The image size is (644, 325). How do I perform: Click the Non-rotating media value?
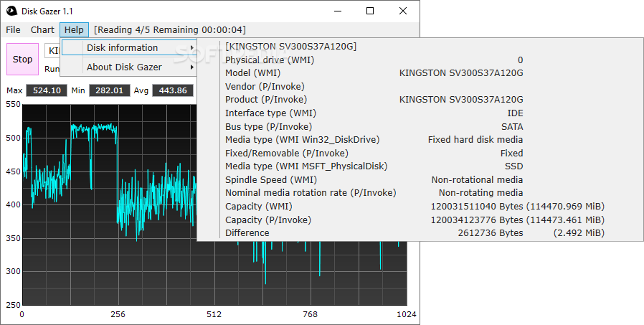[481, 193]
